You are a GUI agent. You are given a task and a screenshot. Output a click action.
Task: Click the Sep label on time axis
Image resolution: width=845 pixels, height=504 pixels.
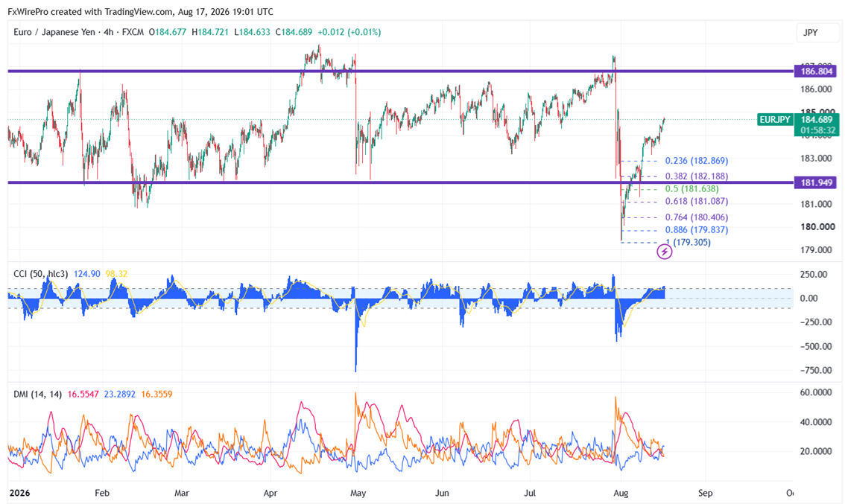[x=705, y=493]
